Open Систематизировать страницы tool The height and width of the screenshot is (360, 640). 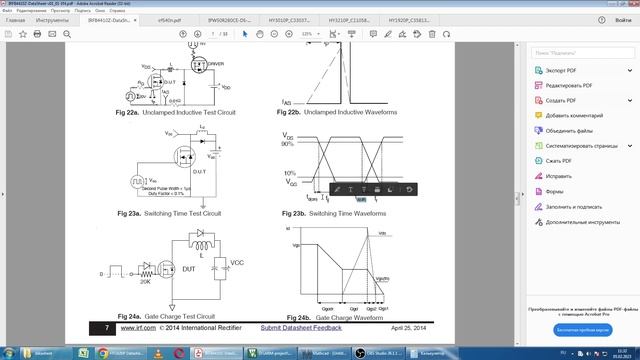[581, 146]
